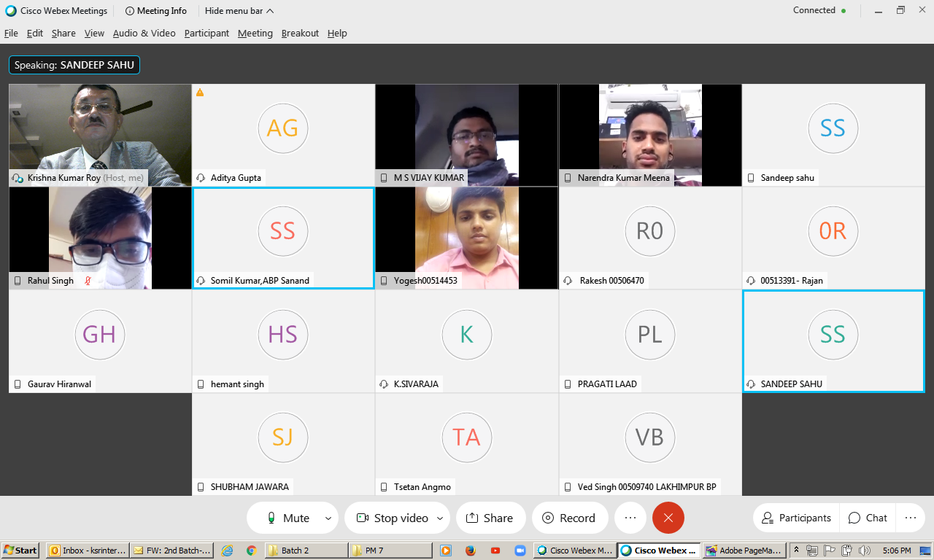Expand video options arrow beside Stop video

point(439,518)
